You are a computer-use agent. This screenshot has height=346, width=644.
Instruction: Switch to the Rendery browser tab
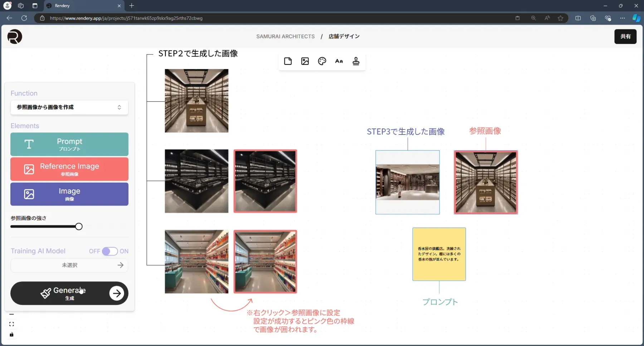tap(72, 6)
